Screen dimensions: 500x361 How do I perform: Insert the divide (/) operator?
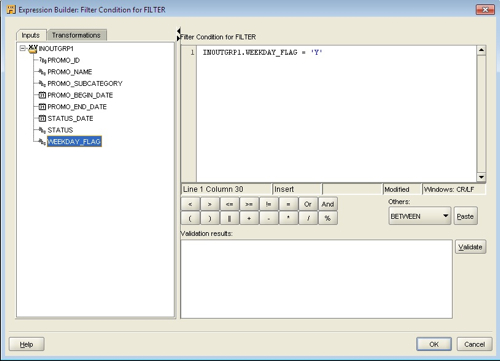pyautogui.click(x=308, y=218)
